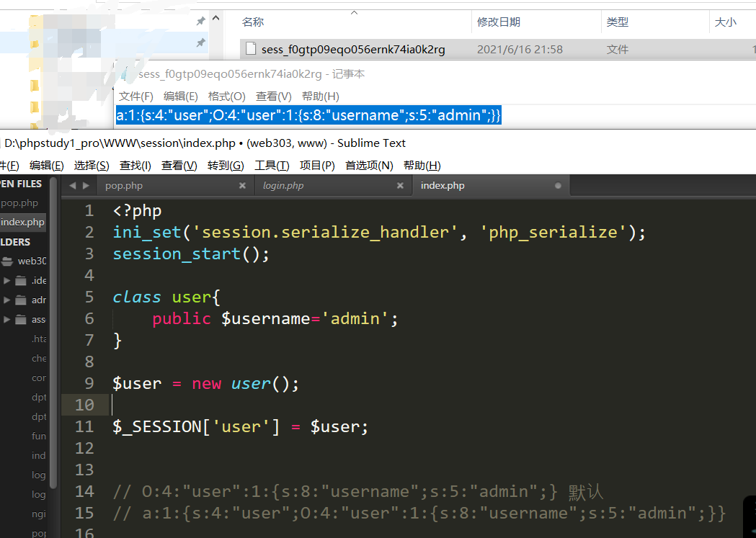Image resolution: width=756 pixels, height=538 pixels.
Task: Open Notepad 格式(O) menu
Action: click(x=226, y=97)
